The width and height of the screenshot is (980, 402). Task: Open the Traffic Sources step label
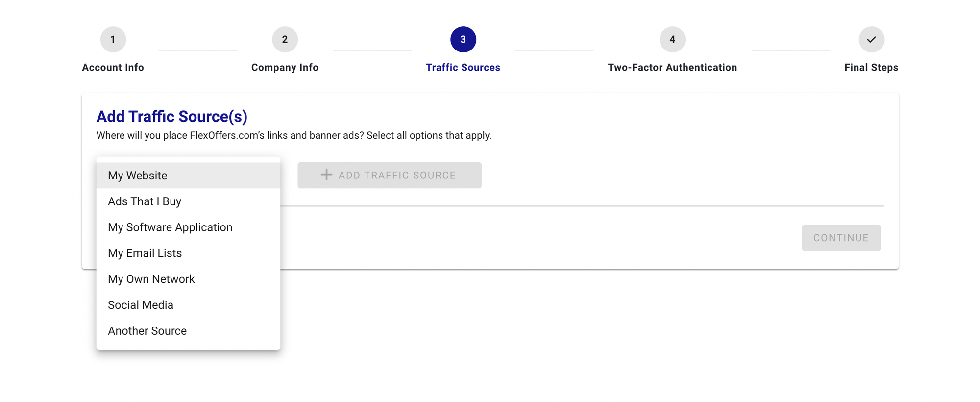[463, 68]
